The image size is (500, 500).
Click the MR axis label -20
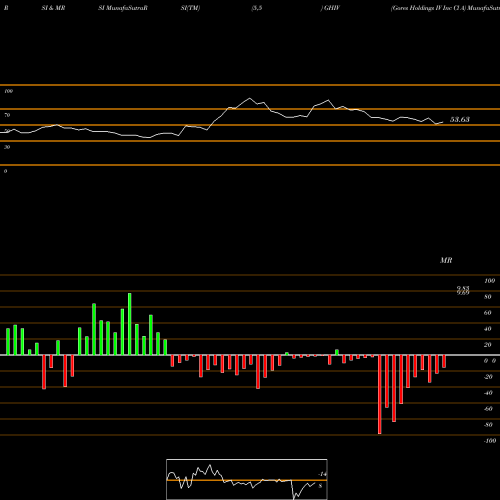[488, 377]
